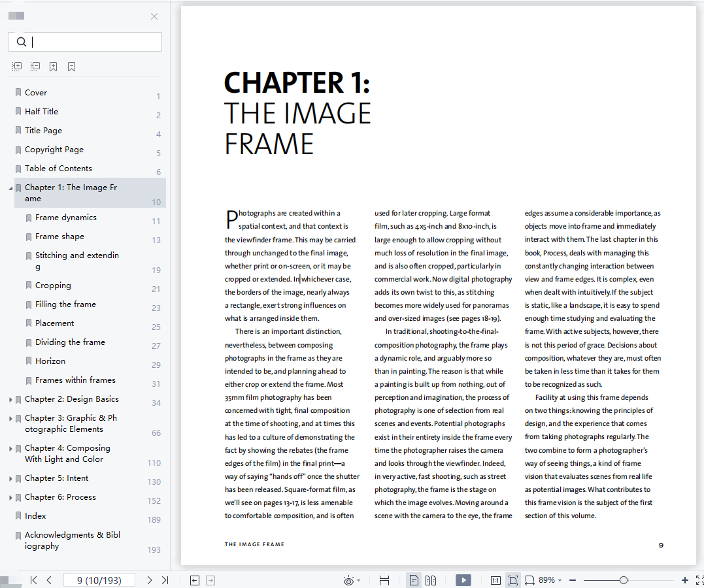Select Chapter 1: The Image Frame bookmark
The image size is (704, 588).
[x=90, y=193]
